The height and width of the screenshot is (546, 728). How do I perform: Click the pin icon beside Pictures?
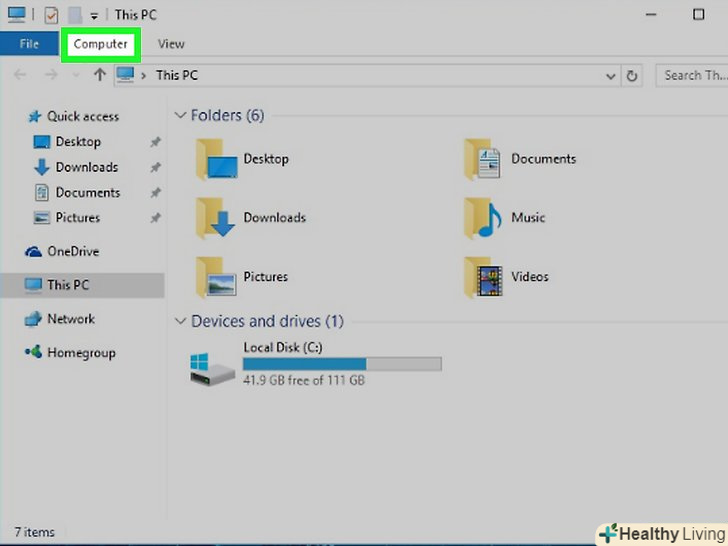tap(155, 218)
